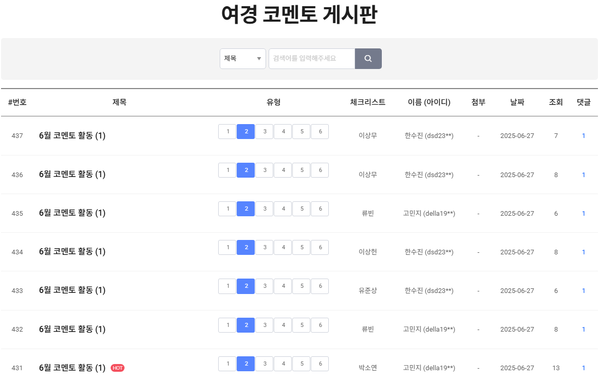Screen dimensions: 600x380
Task: Click the 유형 column header
Action: point(274,102)
